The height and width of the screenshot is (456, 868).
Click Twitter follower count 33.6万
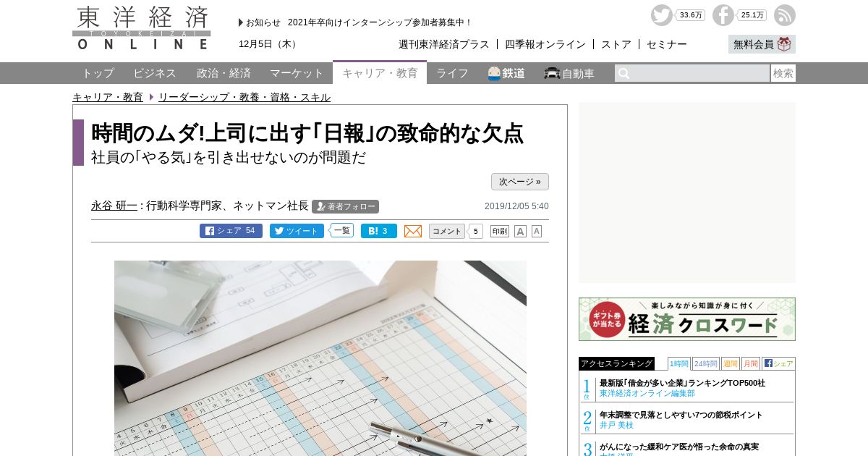click(691, 15)
